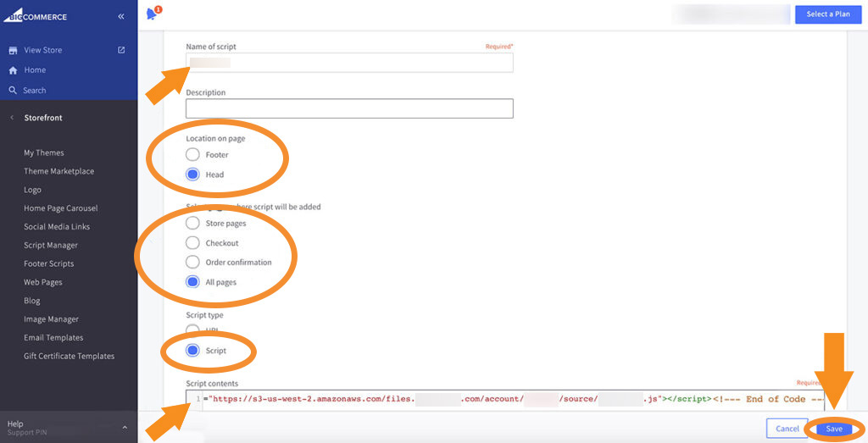
Task: Select the Order confirmation radio button
Action: (x=192, y=262)
